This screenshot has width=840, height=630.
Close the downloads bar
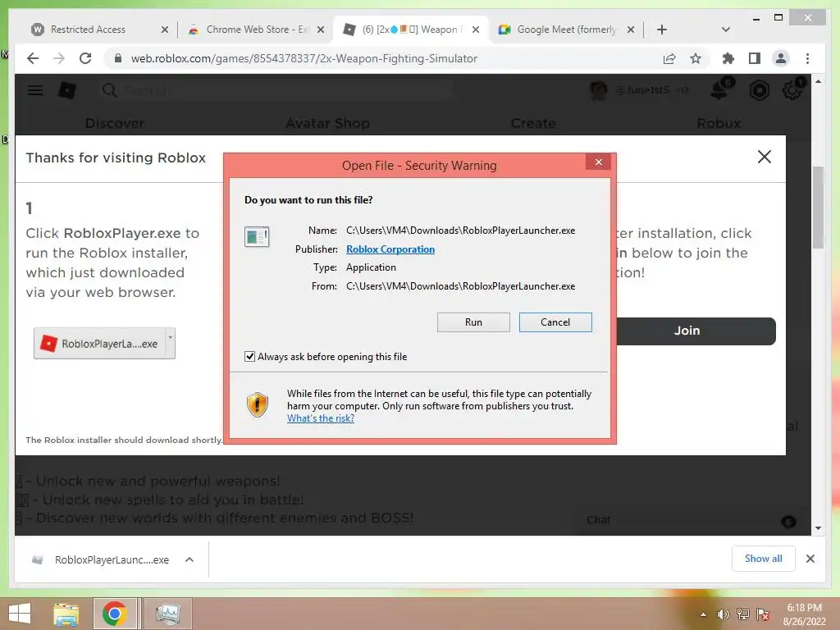(810, 559)
